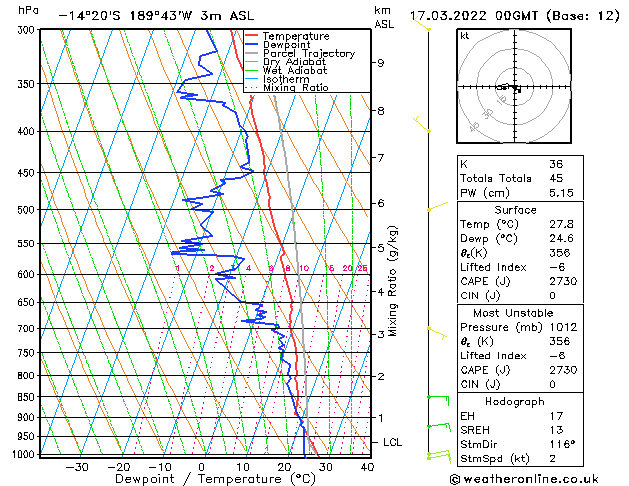Click the red Temperature legend line swatch
Image resolution: width=629 pixels, height=486 pixels.
(x=252, y=36)
